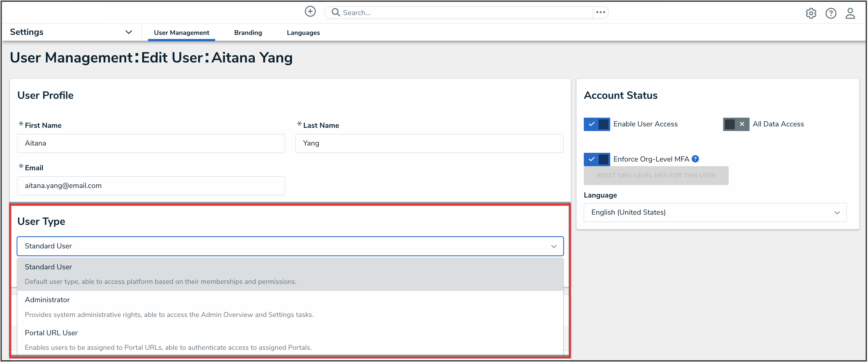Open the Language dropdown
The height and width of the screenshot is (362, 868).
tap(715, 213)
